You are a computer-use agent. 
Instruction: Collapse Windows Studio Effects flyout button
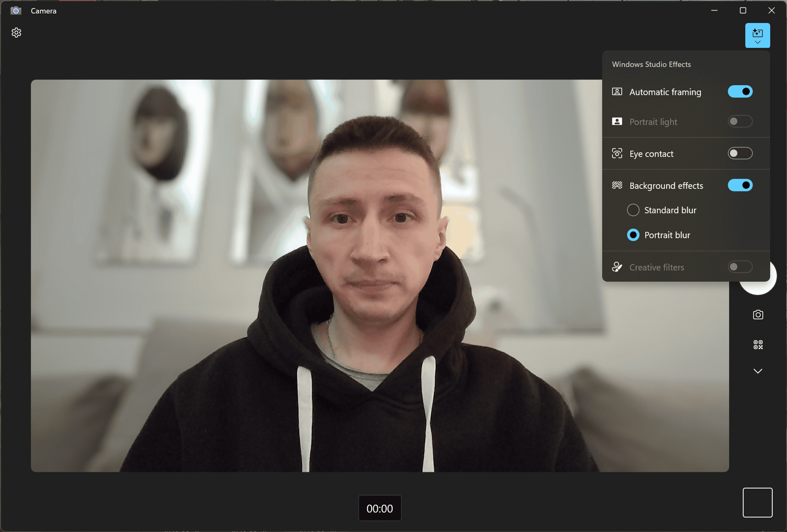(x=757, y=36)
